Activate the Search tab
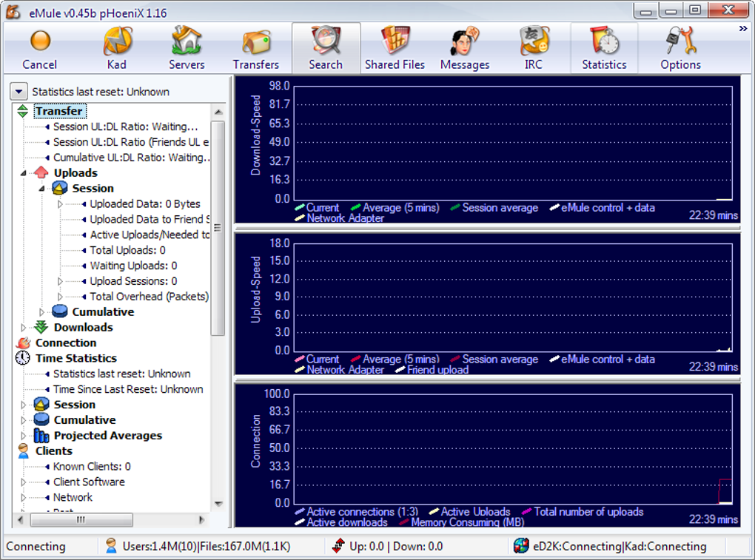Image resolution: width=755 pixels, height=560 pixels. pos(326,47)
